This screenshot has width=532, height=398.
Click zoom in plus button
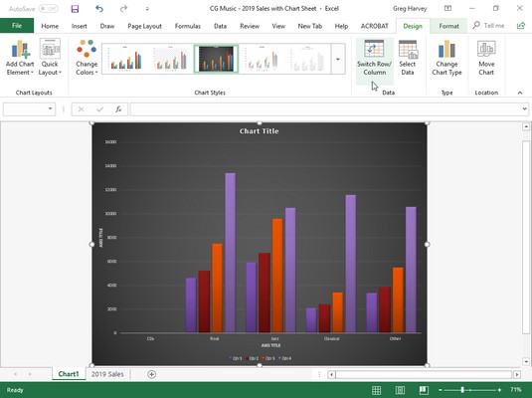pyautogui.click(x=499, y=390)
